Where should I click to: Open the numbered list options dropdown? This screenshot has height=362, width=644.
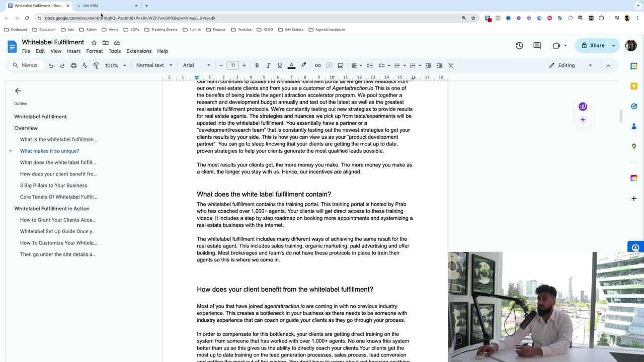pos(420,65)
